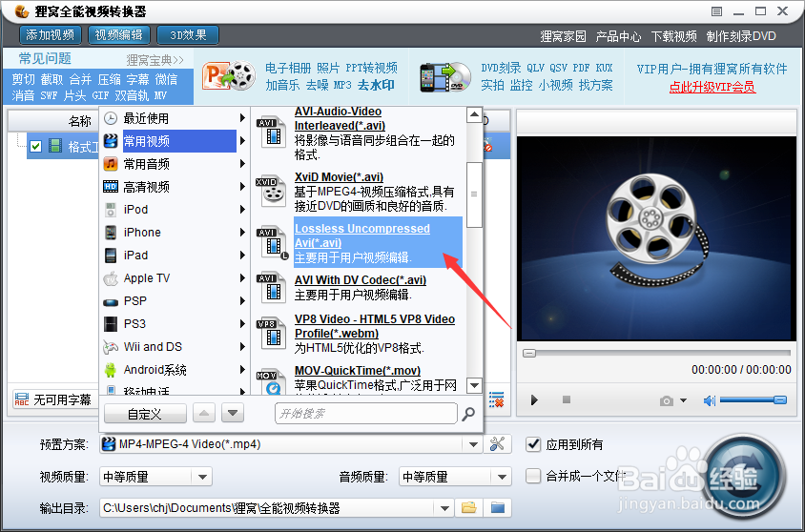Choose AVI With DV Codec(*.avi)
This screenshot has width=805, height=532.
361,280
